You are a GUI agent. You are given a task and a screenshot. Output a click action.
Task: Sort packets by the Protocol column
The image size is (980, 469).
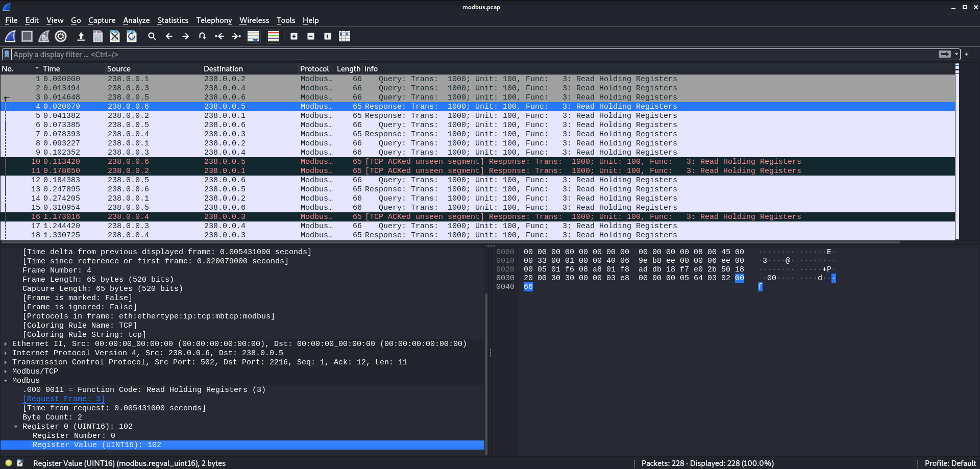click(316, 68)
